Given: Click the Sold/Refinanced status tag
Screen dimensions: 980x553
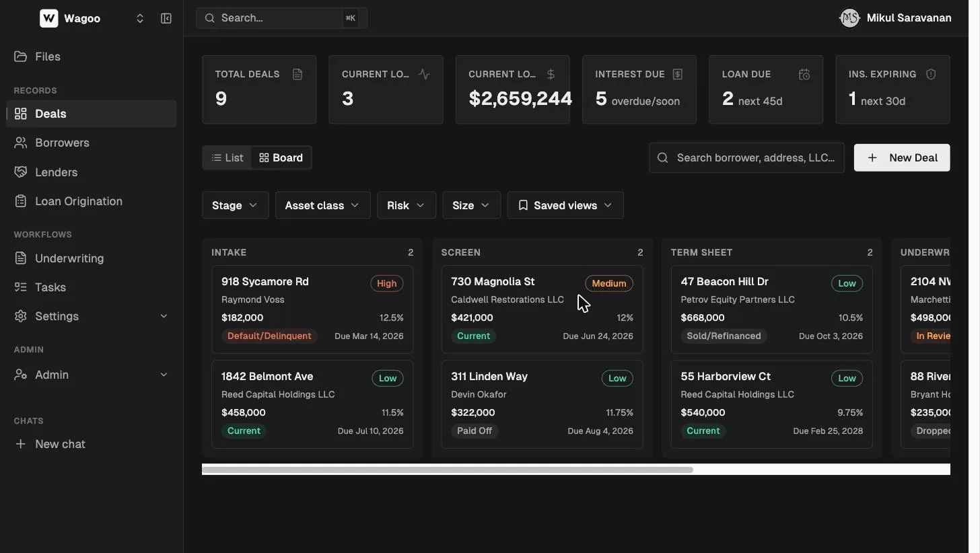Looking at the screenshot, I should (724, 336).
